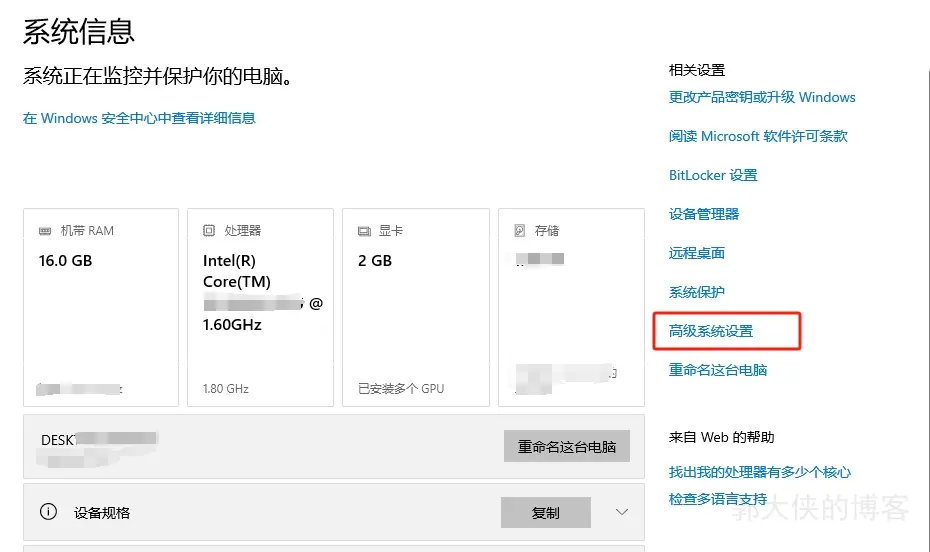
Task: Click the 处理器 card label
Action: (x=243, y=231)
